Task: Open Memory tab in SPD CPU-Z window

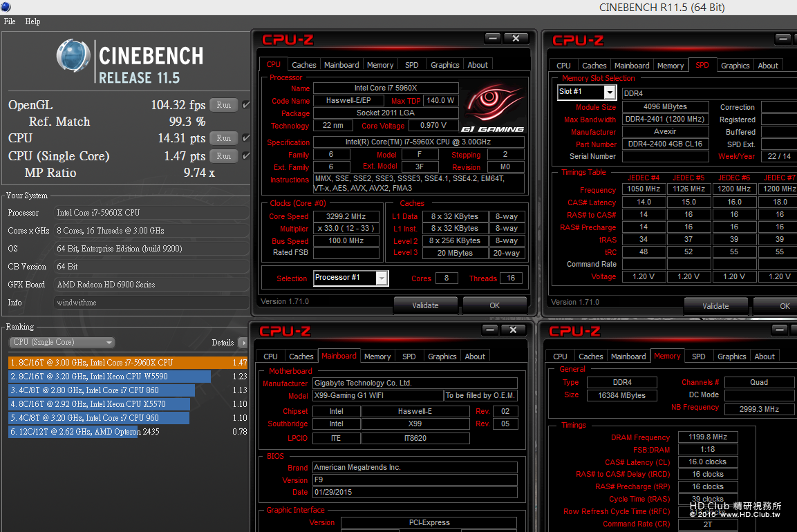Action: [x=671, y=66]
